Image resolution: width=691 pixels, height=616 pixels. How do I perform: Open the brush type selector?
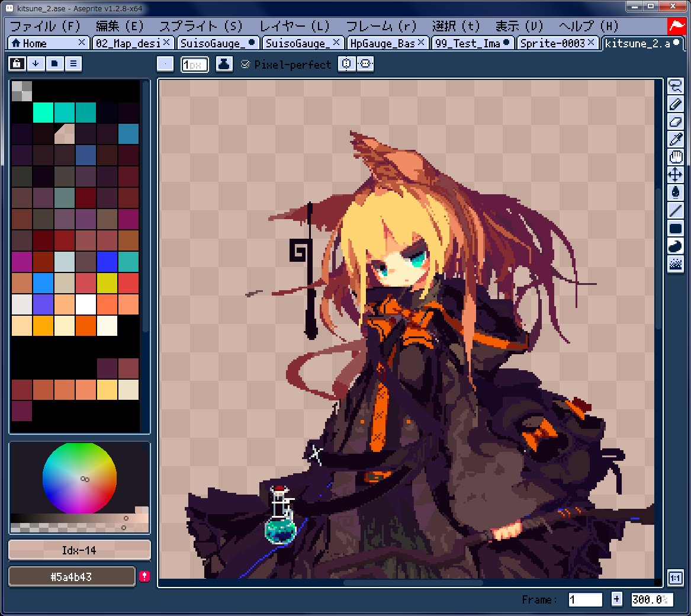tap(165, 64)
